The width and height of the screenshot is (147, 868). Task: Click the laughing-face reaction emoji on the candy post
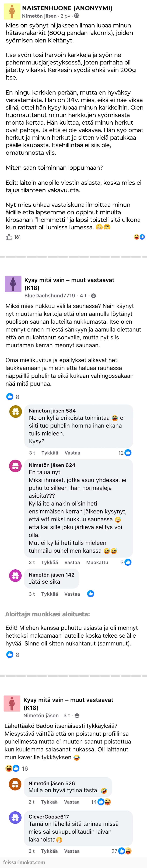point(137,237)
